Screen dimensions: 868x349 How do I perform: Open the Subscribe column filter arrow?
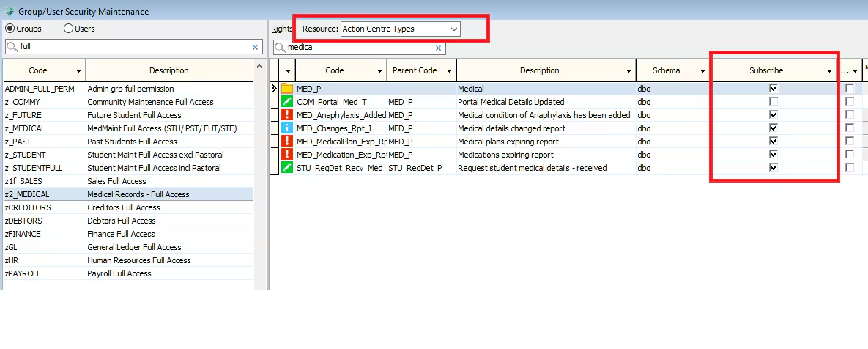829,71
